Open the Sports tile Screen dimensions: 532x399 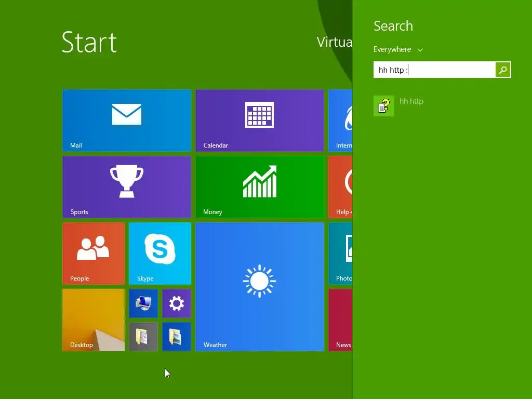(127, 187)
